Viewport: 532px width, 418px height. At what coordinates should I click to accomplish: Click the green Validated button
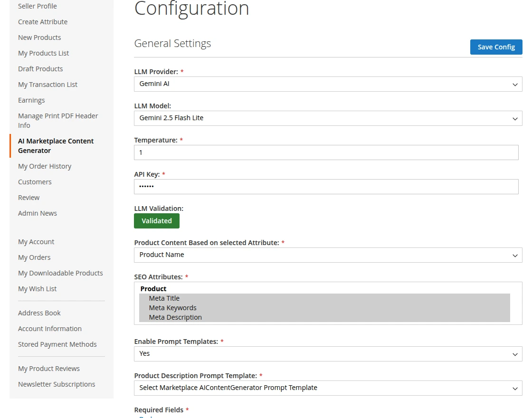[x=157, y=221]
